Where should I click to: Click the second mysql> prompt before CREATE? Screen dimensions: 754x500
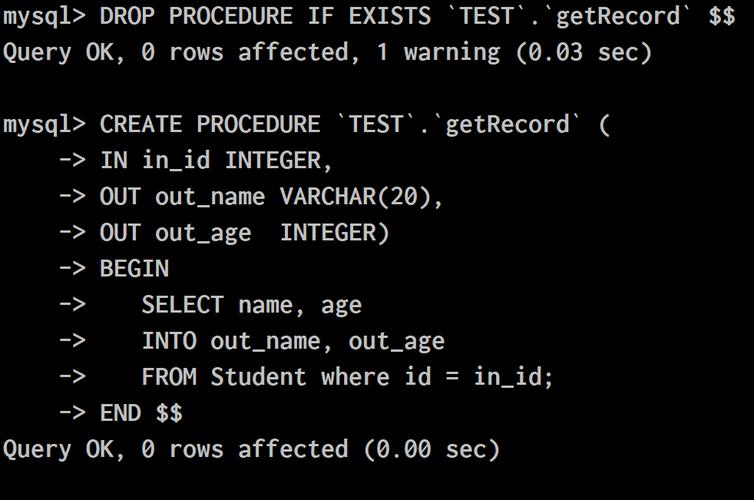44,125
